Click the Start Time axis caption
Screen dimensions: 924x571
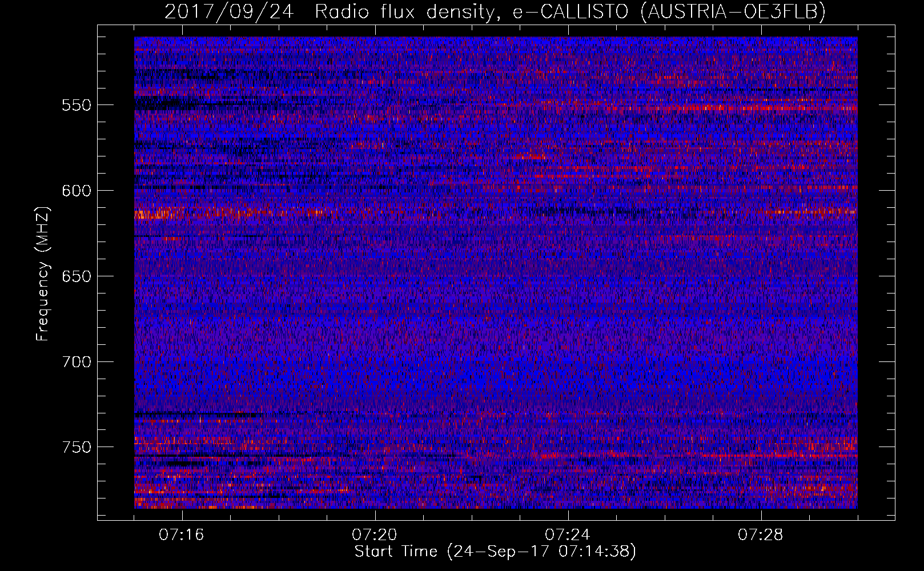pos(495,552)
